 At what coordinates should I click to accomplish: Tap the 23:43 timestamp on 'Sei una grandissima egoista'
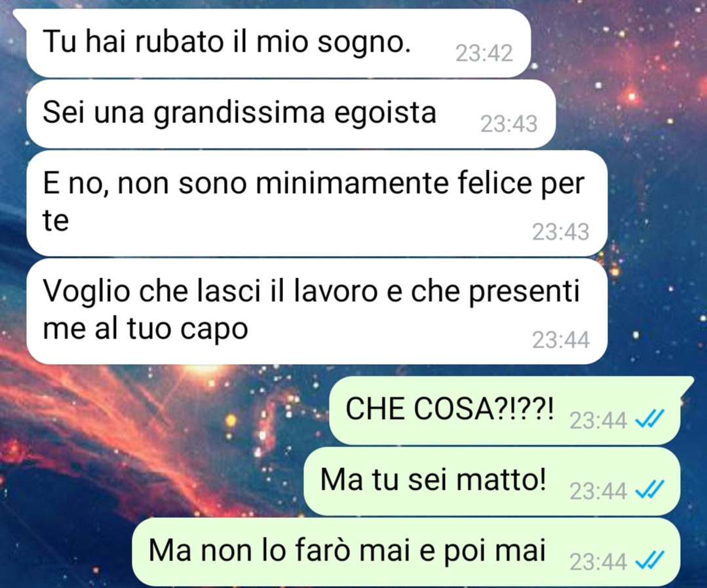click(x=508, y=124)
